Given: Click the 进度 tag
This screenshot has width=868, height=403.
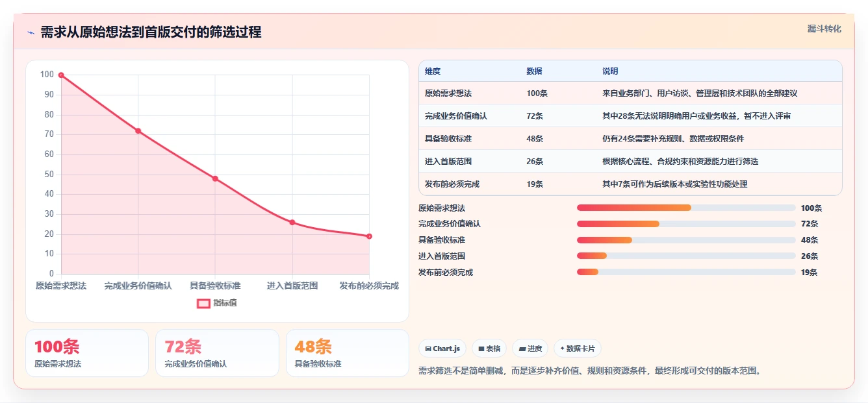Looking at the screenshot, I should tap(530, 348).
